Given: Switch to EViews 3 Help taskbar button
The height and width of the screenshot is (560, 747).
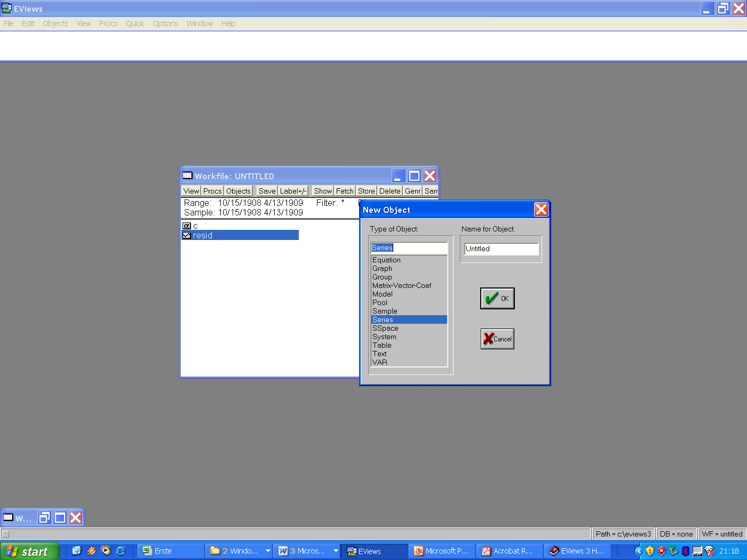Looking at the screenshot, I should click(577, 551).
